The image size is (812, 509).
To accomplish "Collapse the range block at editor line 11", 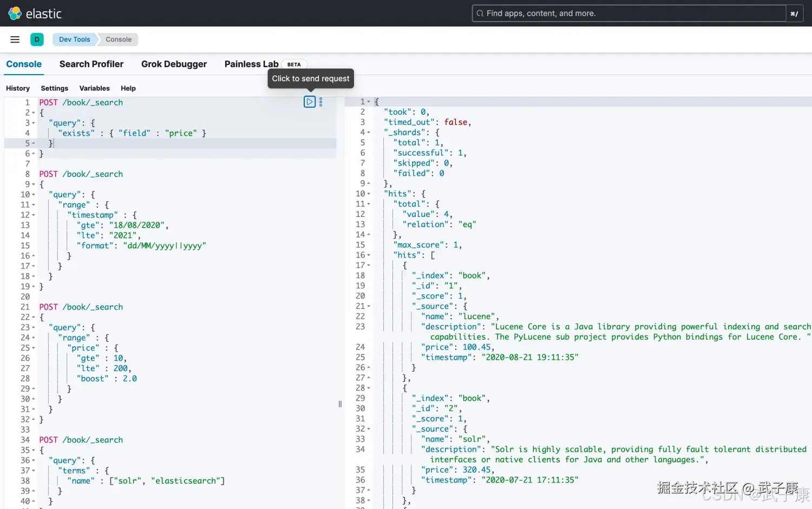I will click(34, 205).
